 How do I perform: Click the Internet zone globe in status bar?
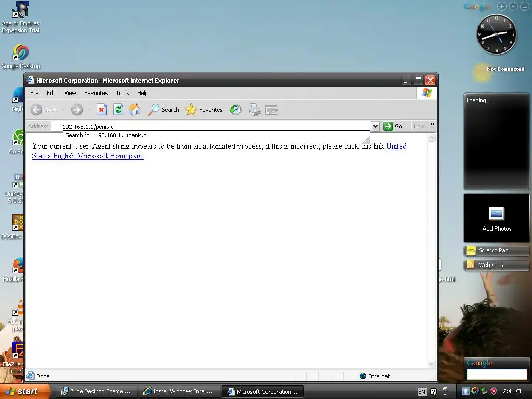point(363,376)
